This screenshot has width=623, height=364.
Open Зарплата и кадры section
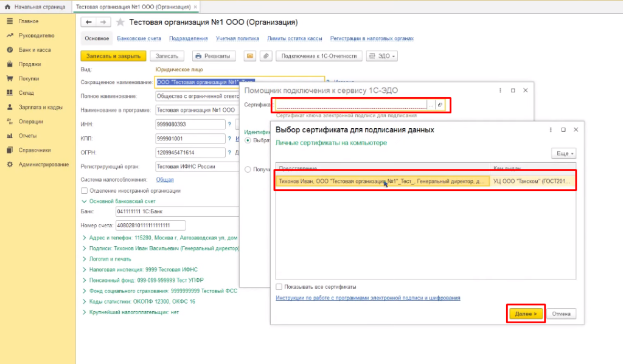pyautogui.click(x=40, y=107)
